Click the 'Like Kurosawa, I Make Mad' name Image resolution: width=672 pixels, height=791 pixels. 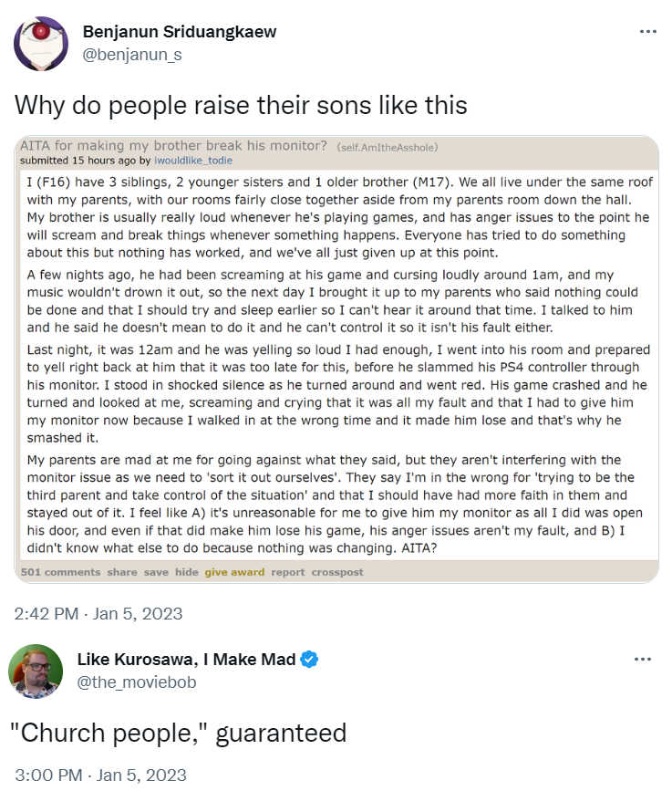186,660
